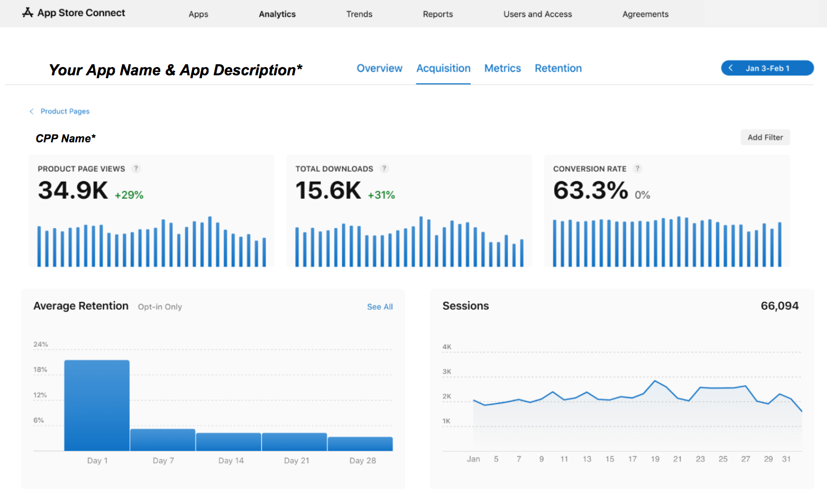Go to Users and Access
Viewport: 827px width, 504px height.
click(x=537, y=14)
